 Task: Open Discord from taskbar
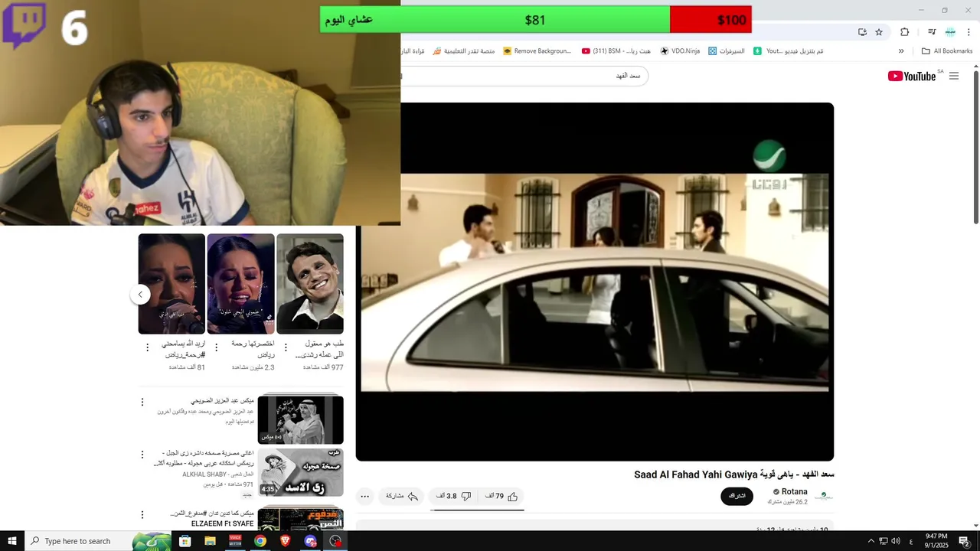click(x=310, y=540)
